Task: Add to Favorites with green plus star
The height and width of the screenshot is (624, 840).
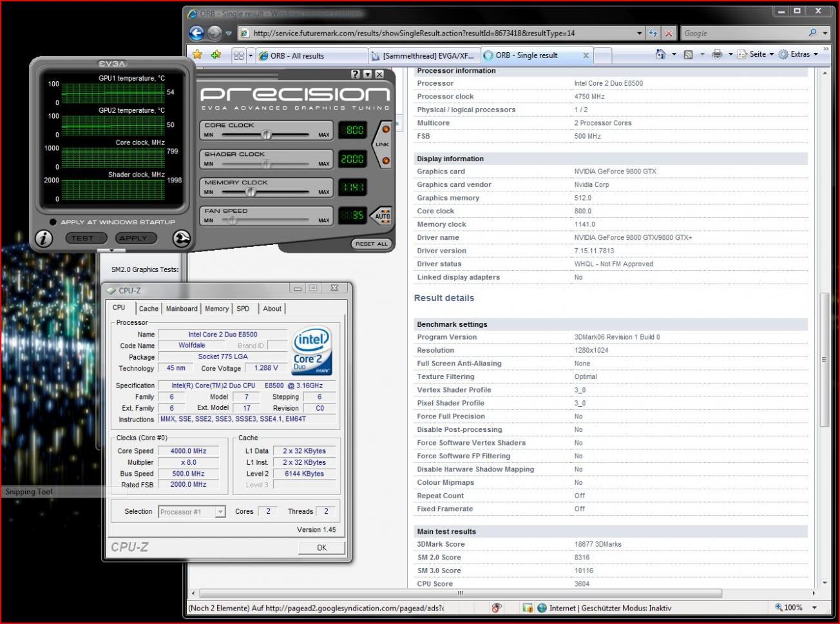Action: click(216, 55)
